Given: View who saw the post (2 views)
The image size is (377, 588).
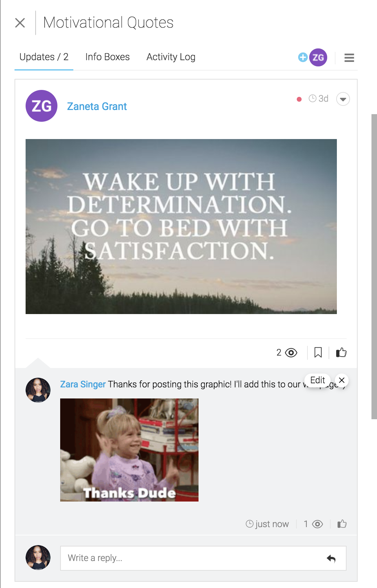Looking at the screenshot, I should click(x=287, y=352).
